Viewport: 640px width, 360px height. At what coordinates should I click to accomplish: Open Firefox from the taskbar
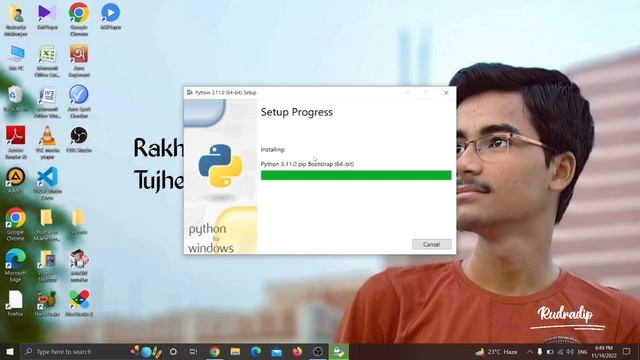pos(298,351)
